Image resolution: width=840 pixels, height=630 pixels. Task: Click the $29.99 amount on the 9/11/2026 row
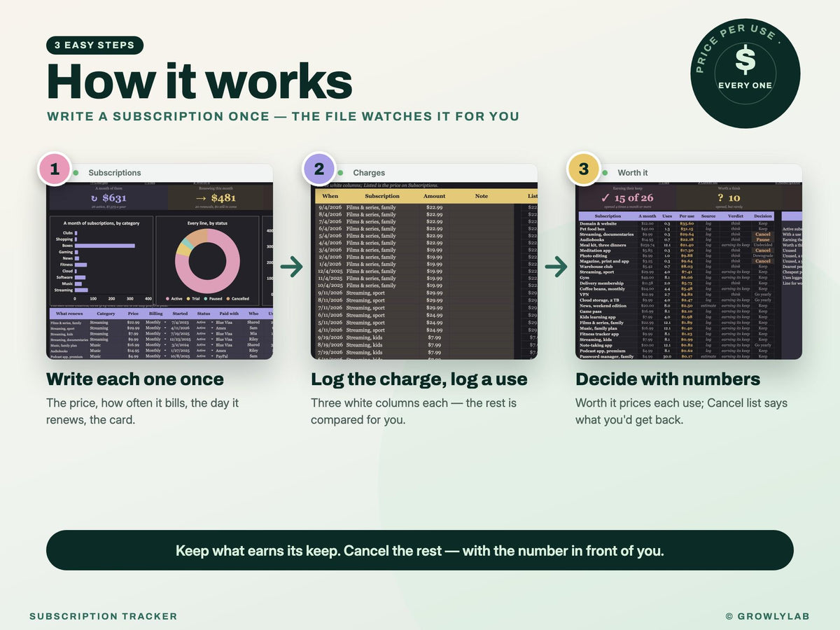pyautogui.click(x=435, y=293)
